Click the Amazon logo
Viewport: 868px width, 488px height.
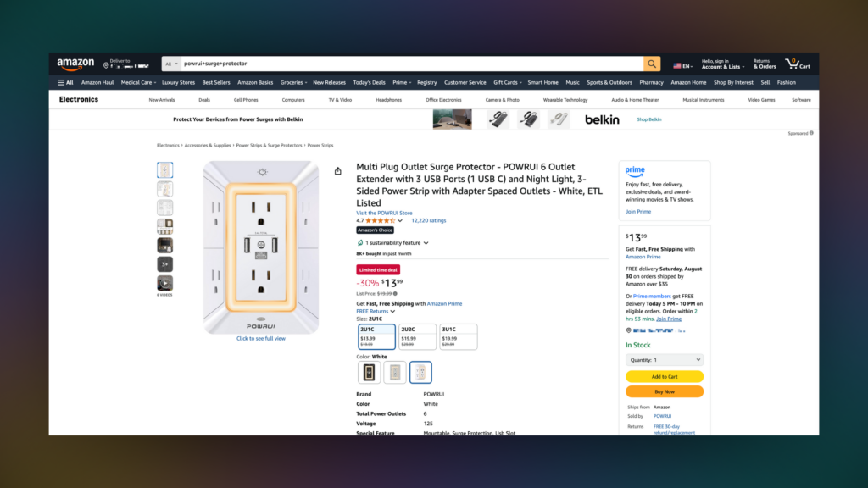click(75, 64)
